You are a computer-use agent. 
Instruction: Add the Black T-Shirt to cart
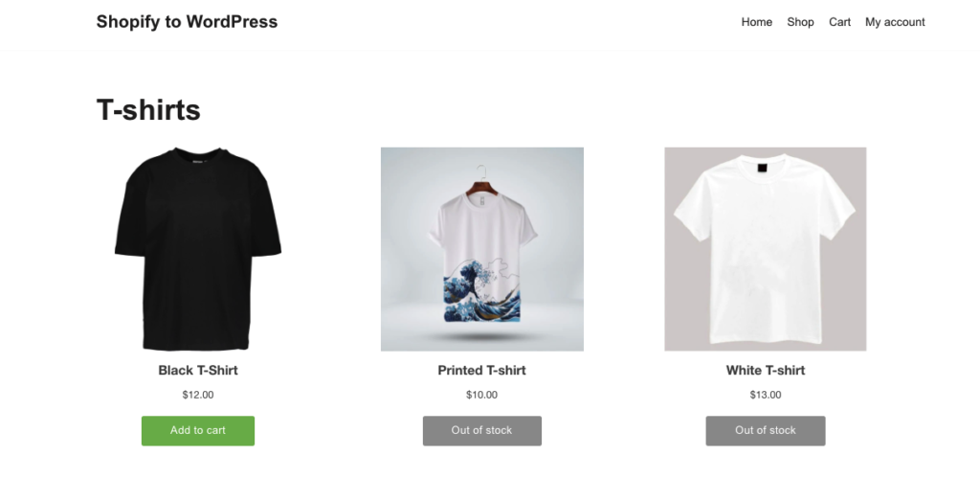click(197, 430)
